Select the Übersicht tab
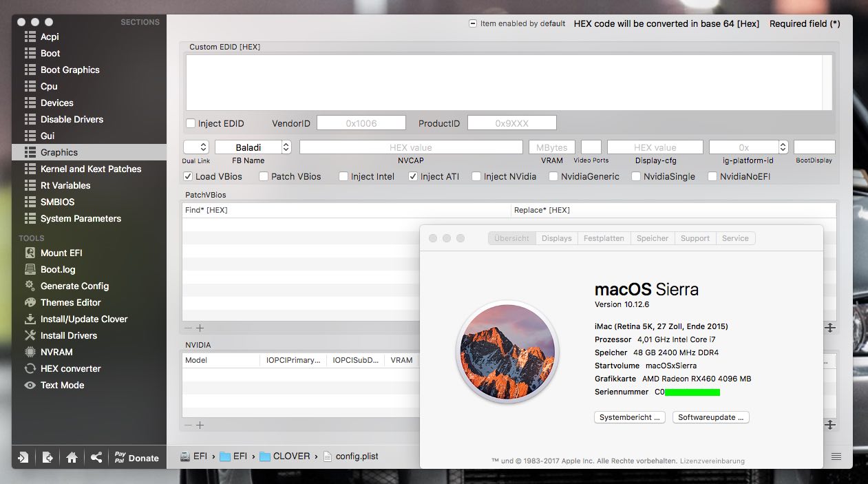The height and width of the screenshot is (484, 868). [512, 238]
